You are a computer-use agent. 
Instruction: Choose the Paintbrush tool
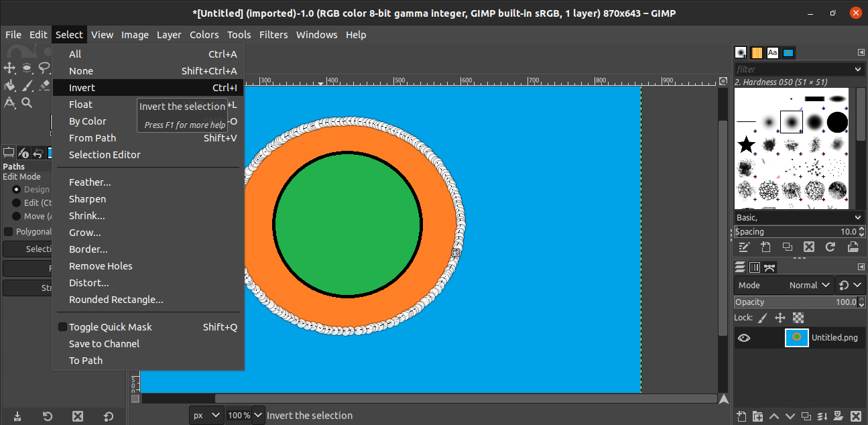tap(27, 85)
